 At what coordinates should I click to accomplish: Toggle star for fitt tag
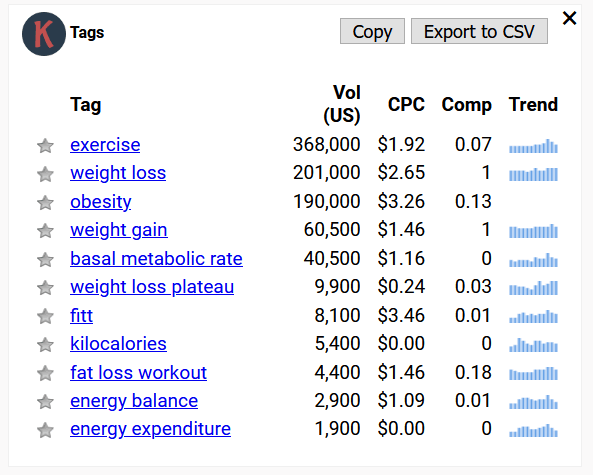point(45,316)
